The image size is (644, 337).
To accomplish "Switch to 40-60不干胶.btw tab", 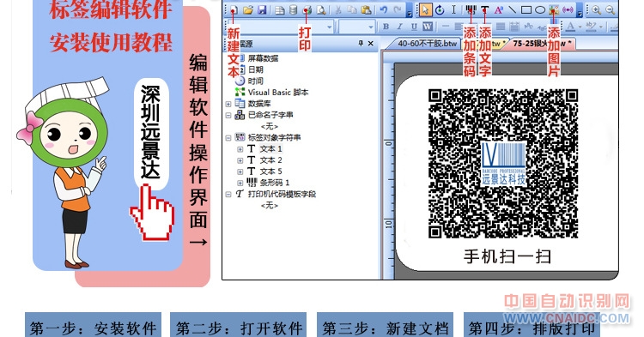I will tap(427, 44).
